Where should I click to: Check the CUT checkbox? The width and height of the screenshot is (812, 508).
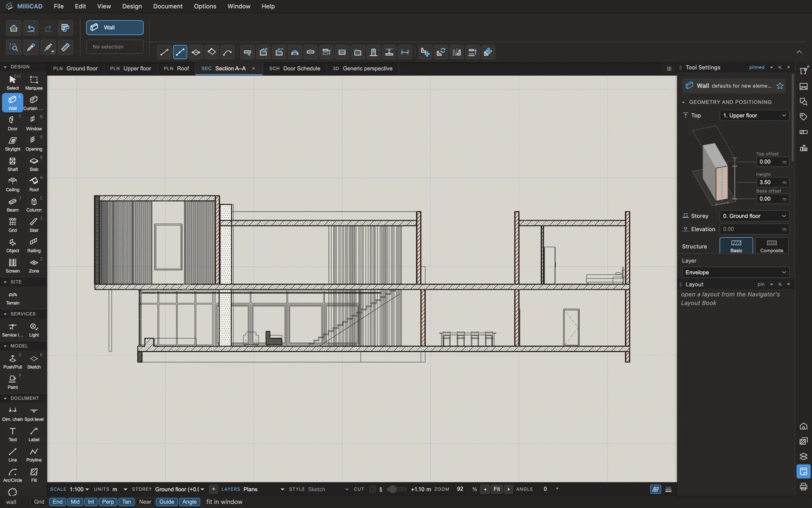coord(372,489)
